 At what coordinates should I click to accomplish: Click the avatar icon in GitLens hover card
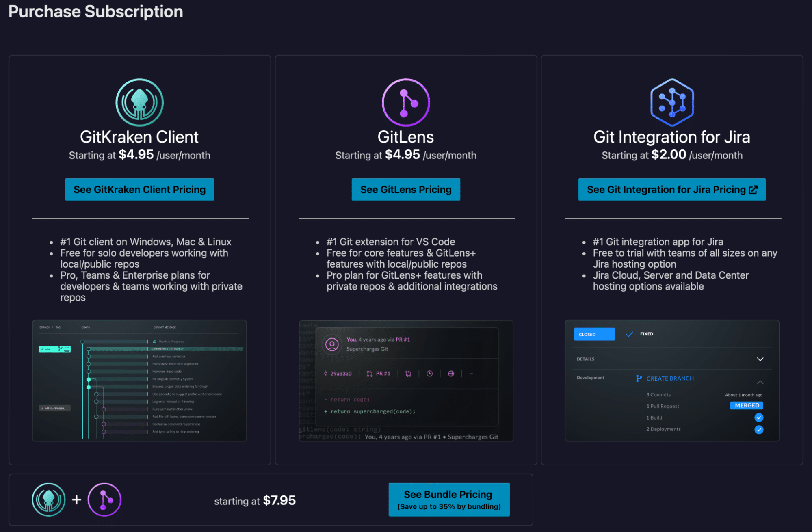click(332, 344)
